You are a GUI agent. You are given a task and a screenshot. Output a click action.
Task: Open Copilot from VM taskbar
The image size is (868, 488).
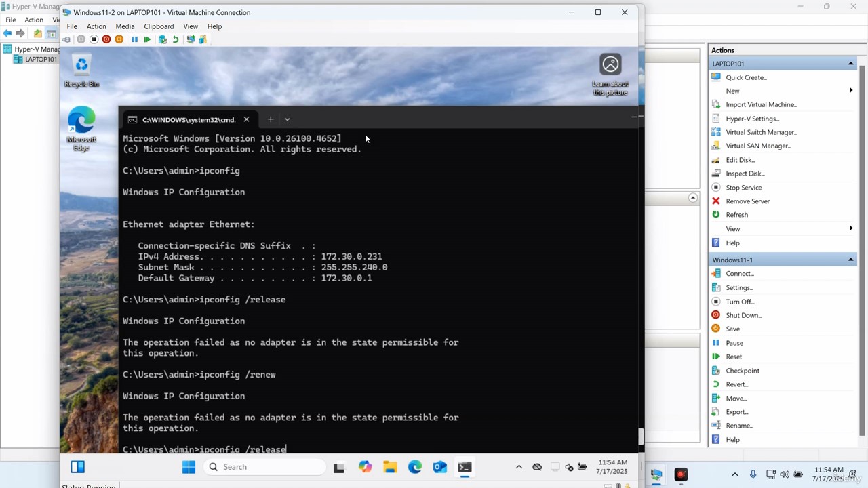(x=365, y=467)
